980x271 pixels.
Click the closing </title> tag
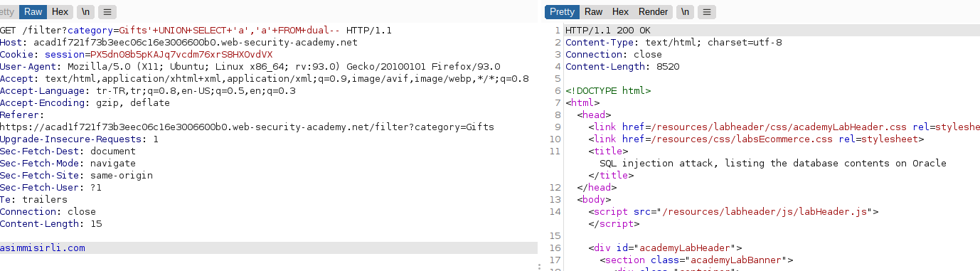pyautogui.click(x=611, y=175)
